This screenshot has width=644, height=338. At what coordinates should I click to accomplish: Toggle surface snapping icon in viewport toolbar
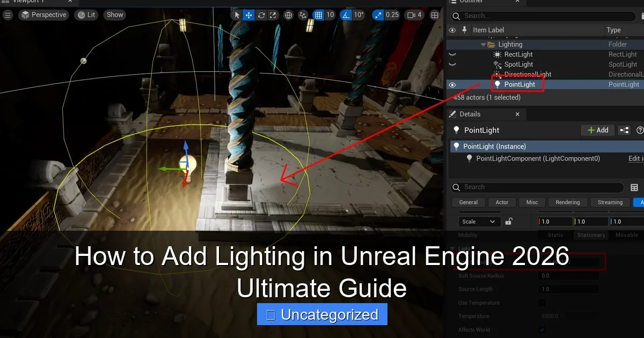[x=302, y=15]
